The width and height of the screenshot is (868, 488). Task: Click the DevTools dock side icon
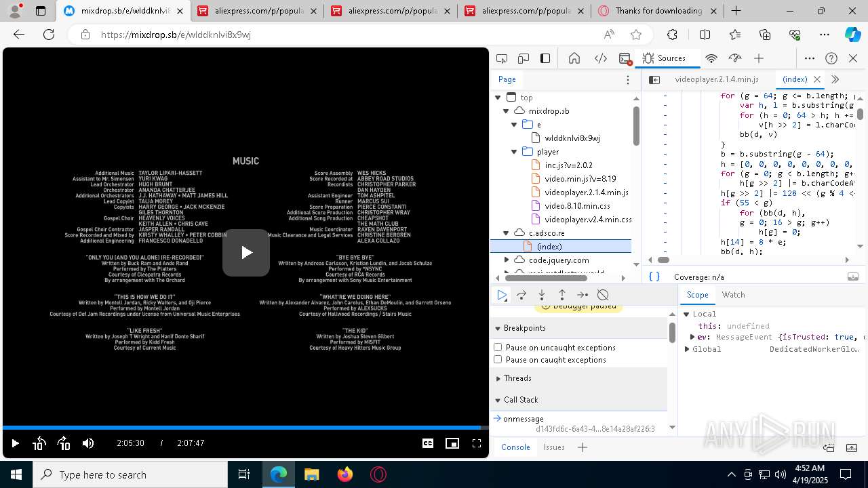tap(545, 58)
